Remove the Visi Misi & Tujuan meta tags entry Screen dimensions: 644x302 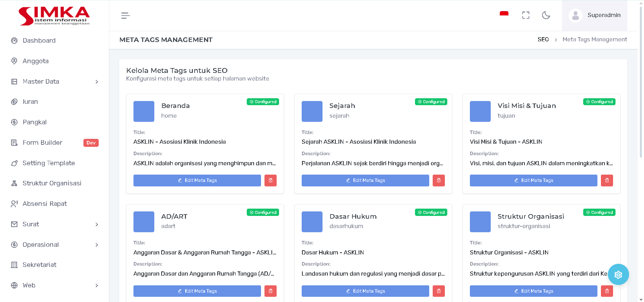[x=607, y=181]
